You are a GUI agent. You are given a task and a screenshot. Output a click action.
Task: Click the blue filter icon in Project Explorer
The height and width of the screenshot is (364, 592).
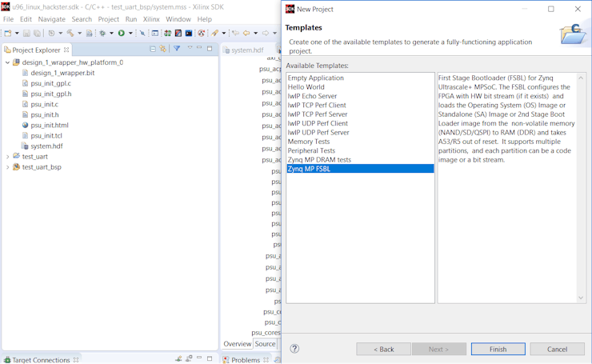[177, 48]
